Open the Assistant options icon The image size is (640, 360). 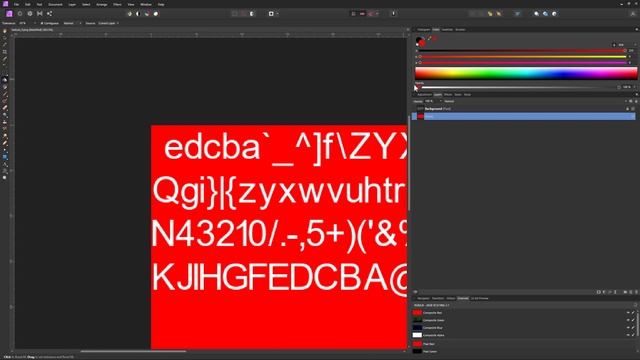[393, 13]
